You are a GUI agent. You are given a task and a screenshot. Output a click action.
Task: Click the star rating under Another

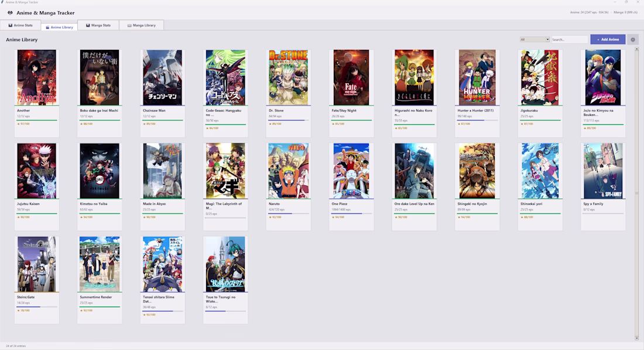(23, 124)
